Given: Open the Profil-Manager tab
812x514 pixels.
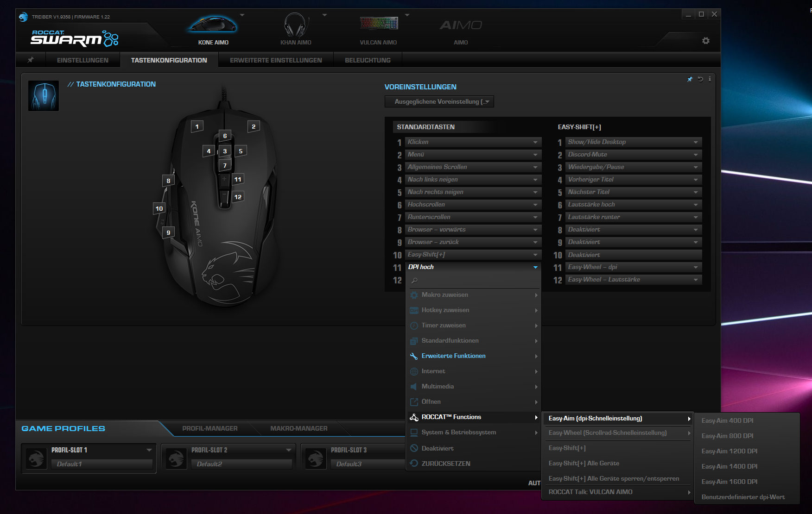Looking at the screenshot, I should tap(210, 429).
